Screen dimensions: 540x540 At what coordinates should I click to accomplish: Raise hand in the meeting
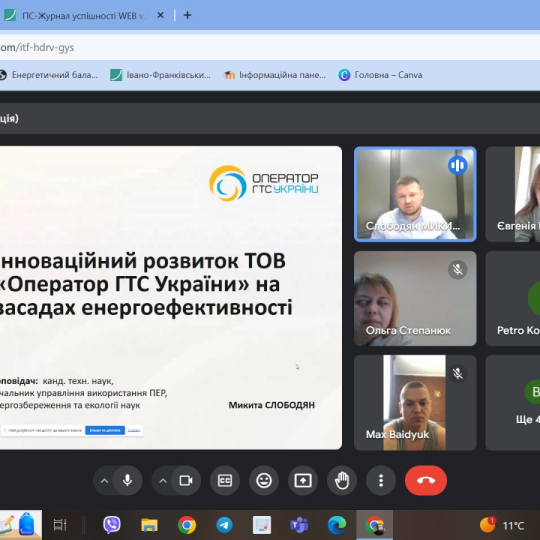click(342, 480)
